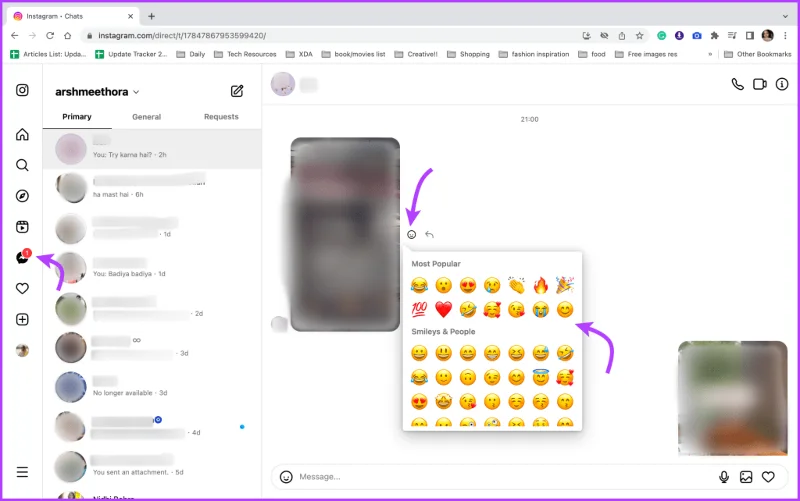Click the address bar URL

(x=182, y=36)
